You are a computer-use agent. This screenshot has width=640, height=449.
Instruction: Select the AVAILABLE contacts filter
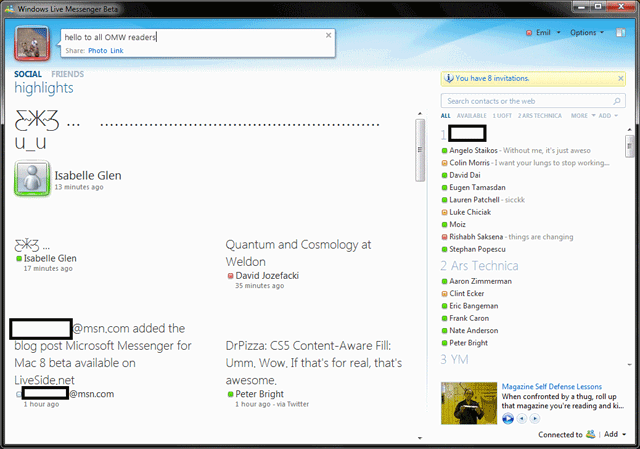pos(471,116)
